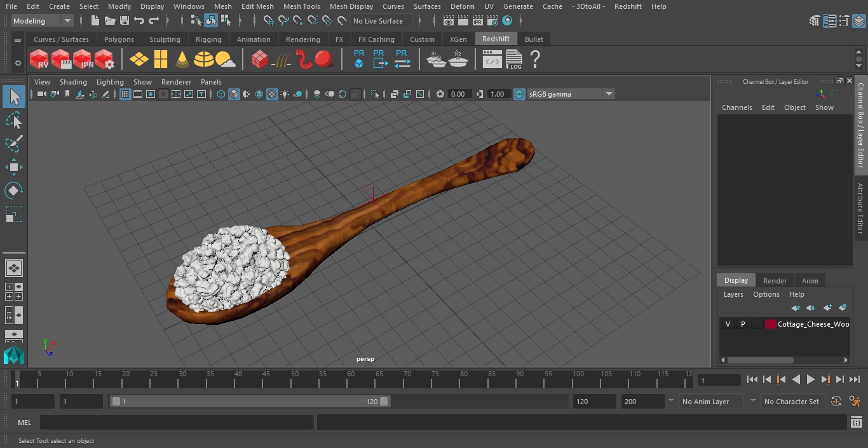Toggle smooth shade all viewport button
Viewport: 868px width, 448px height.
(234, 94)
